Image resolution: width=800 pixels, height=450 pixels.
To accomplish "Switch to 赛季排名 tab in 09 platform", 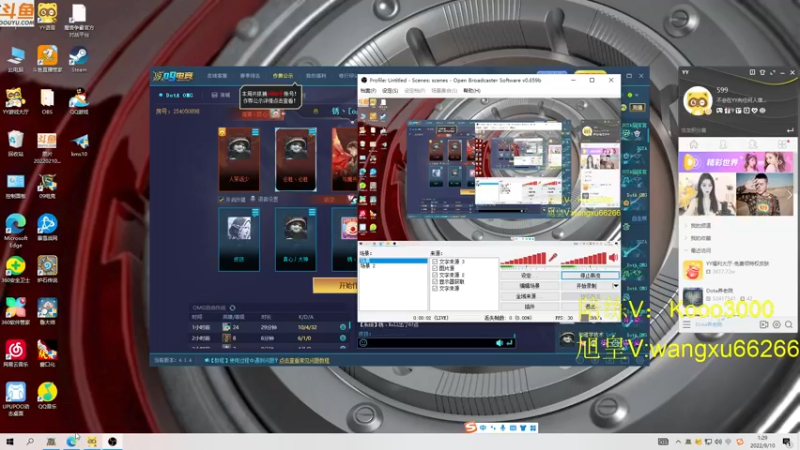I will (250, 76).
